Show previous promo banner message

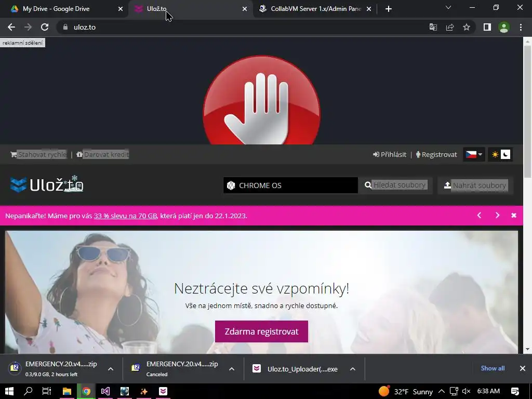point(479,216)
